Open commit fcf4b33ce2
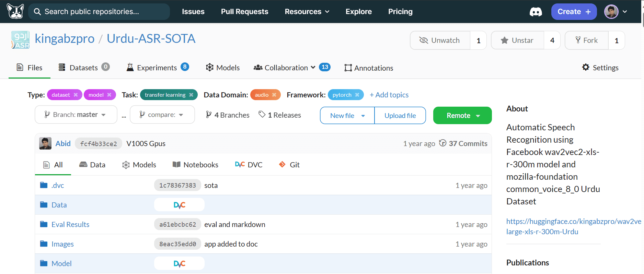Viewport: 644px width, 274px height. click(x=99, y=144)
